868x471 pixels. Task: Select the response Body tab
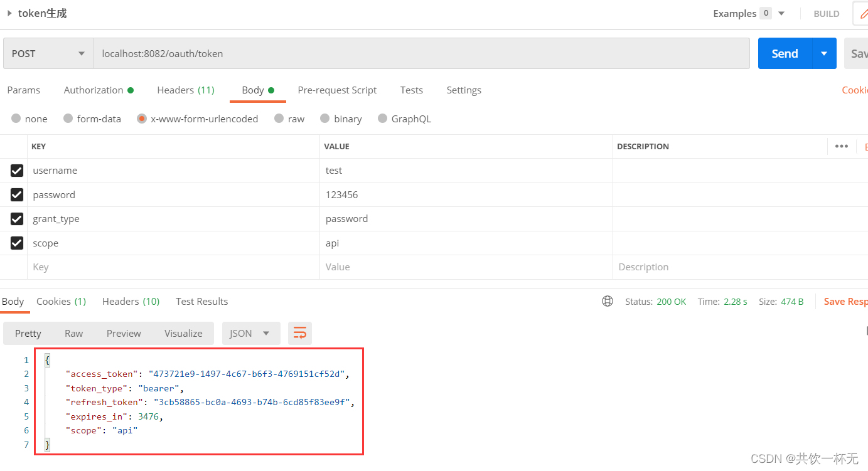coord(13,302)
